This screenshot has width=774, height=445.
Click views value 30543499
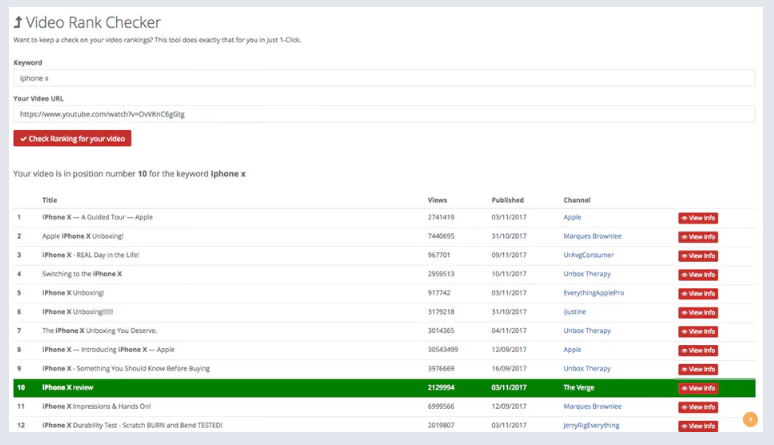pos(443,350)
